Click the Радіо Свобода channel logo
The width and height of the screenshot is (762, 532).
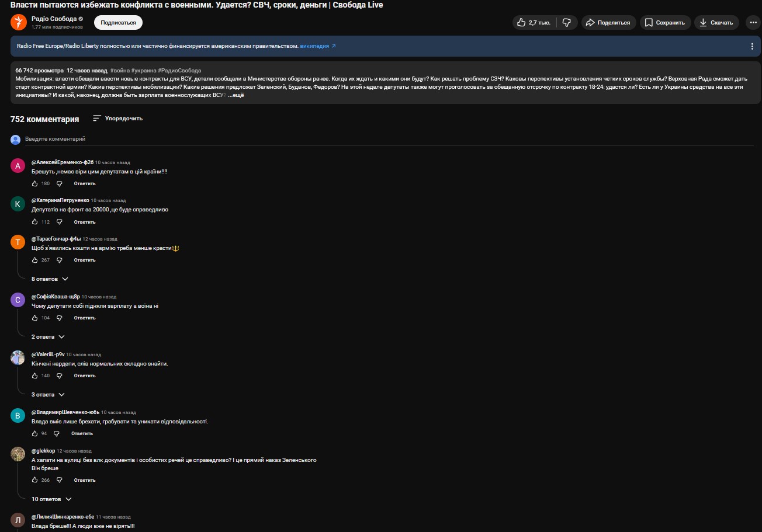(x=19, y=22)
